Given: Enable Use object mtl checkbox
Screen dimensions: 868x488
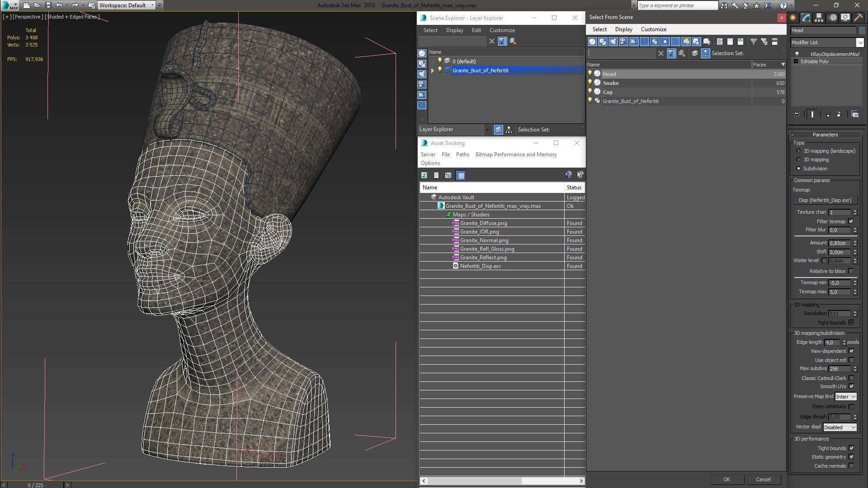Looking at the screenshot, I should point(851,360).
